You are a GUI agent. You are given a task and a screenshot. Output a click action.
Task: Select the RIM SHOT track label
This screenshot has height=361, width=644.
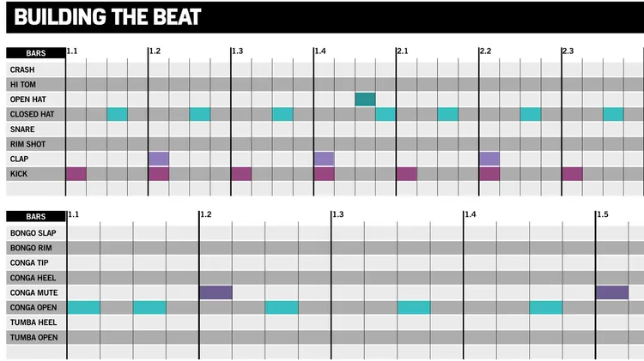point(27,144)
